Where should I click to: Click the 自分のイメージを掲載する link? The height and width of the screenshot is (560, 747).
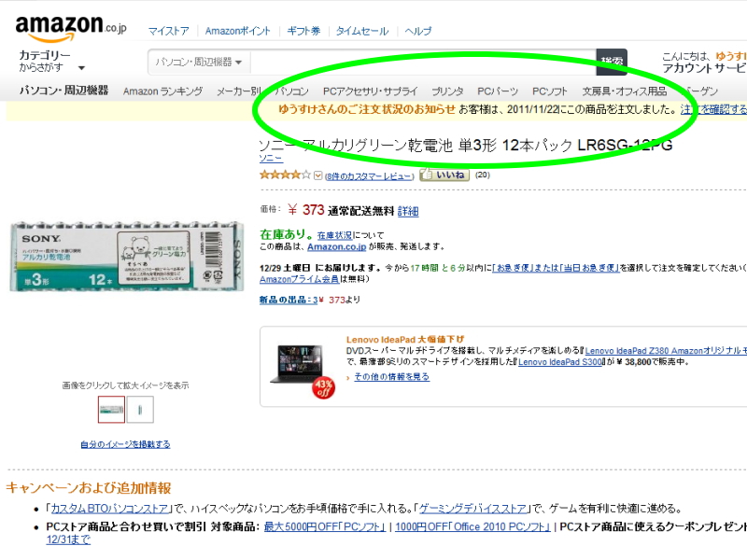tap(125, 444)
